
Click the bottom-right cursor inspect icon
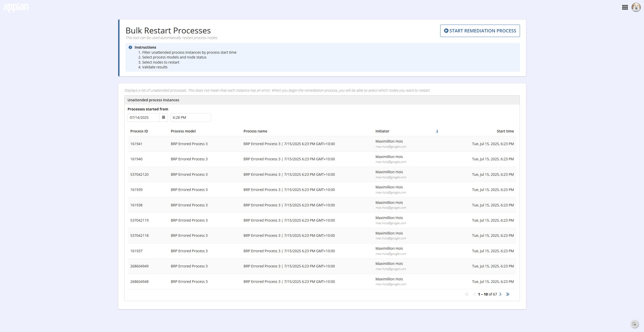point(634,324)
